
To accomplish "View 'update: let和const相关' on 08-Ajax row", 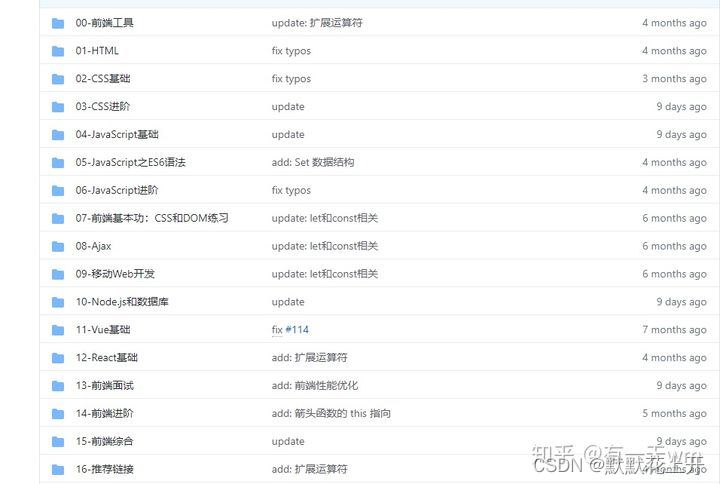I will tap(325, 246).
